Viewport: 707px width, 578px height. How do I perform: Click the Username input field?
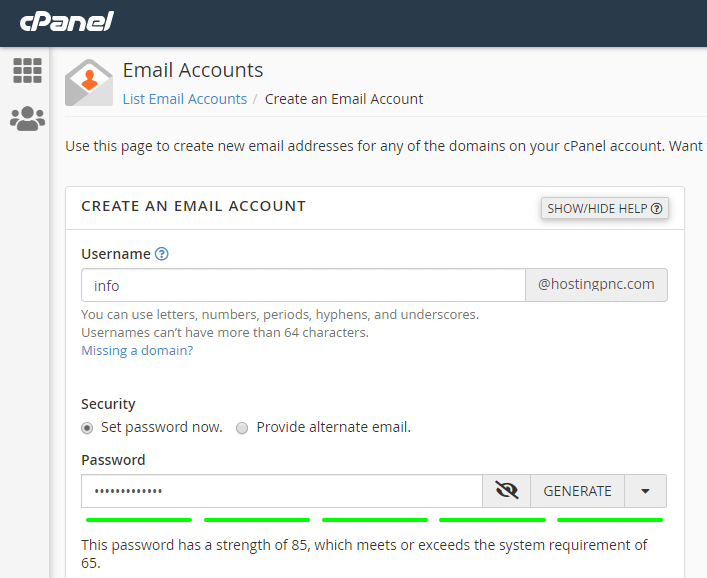point(303,285)
